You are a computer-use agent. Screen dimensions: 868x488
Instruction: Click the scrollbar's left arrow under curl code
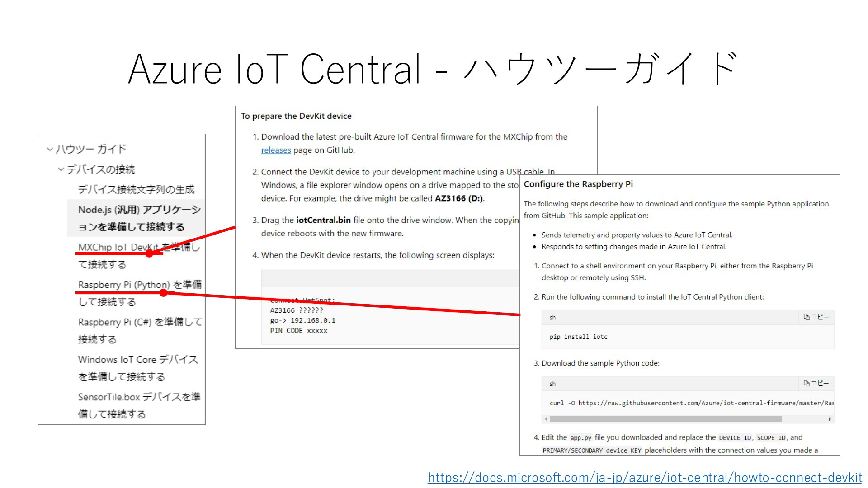[x=546, y=419]
